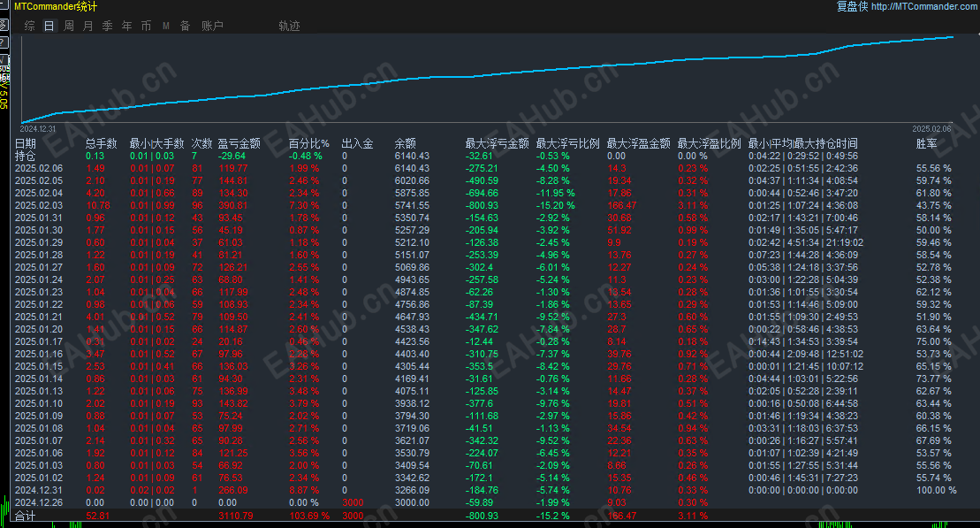Click the 73.77 % win rate
The width and height of the screenshot is (980, 528).
pos(934,379)
